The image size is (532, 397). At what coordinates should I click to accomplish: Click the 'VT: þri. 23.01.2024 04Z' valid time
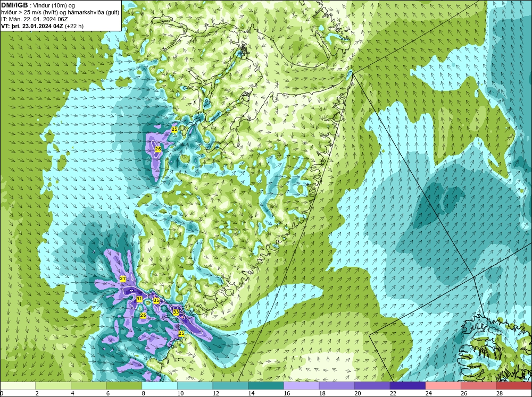pyautogui.click(x=32, y=26)
